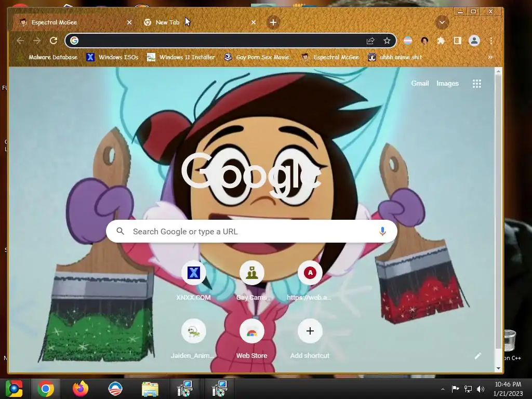Open the Google apps grid
532x399 pixels.
(x=477, y=84)
